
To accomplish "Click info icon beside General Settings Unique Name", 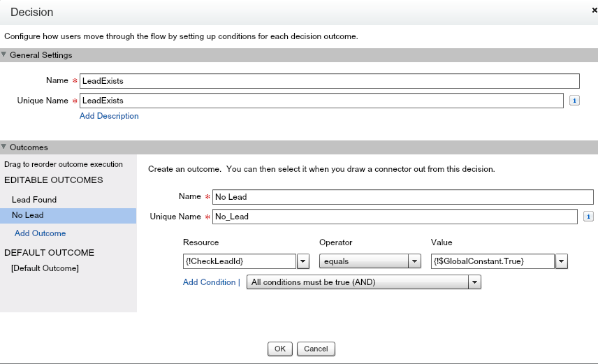I will (575, 101).
